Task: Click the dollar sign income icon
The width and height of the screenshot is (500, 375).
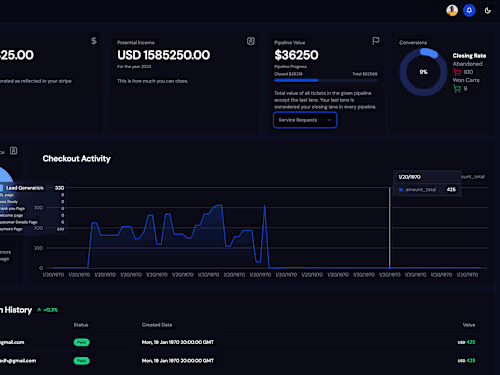Action: click(x=94, y=41)
